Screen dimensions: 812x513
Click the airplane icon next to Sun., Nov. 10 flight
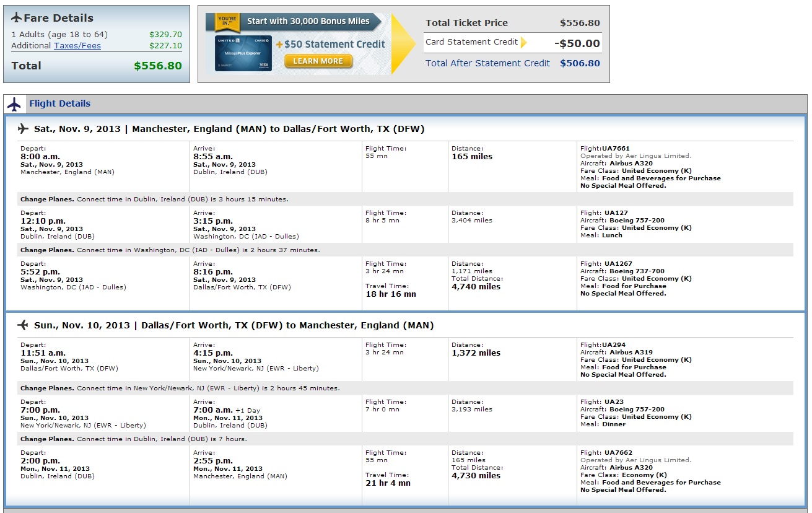point(24,325)
